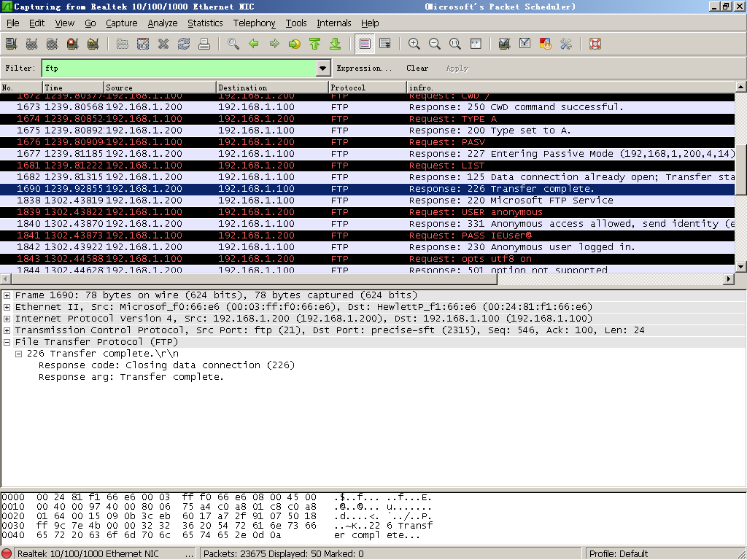Collapse the 226 Transfer complete subtree
This screenshot has width=747, height=560.
pos(18,354)
